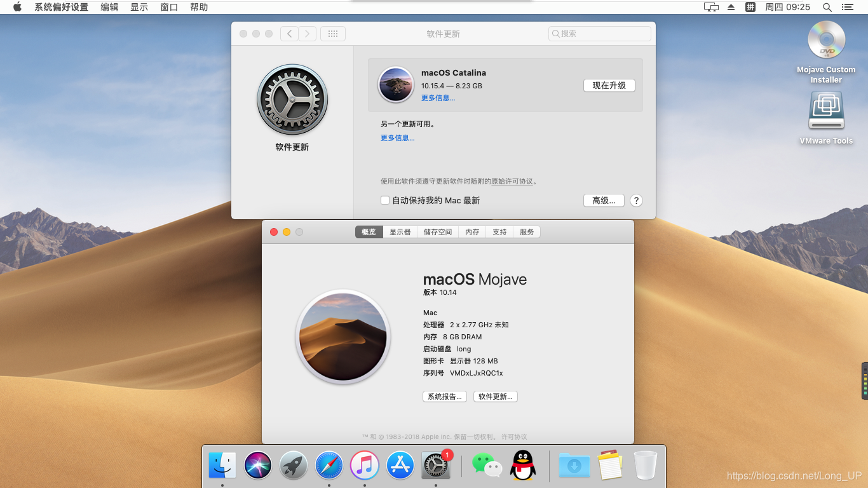The height and width of the screenshot is (488, 868).
Task: Show all preferences grid button
Action: (x=333, y=34)
